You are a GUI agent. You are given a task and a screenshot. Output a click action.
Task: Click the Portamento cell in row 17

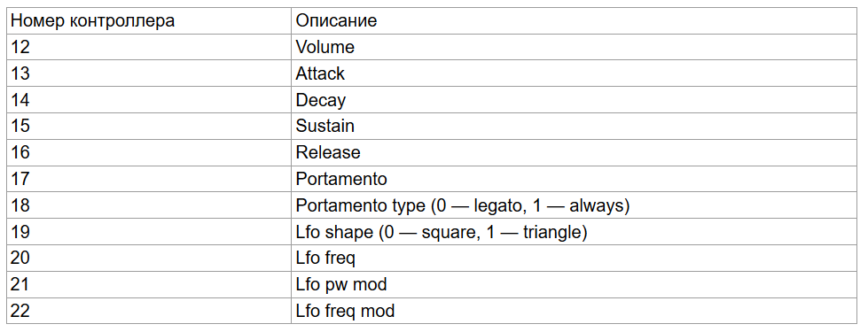click(x=574, y=179)
